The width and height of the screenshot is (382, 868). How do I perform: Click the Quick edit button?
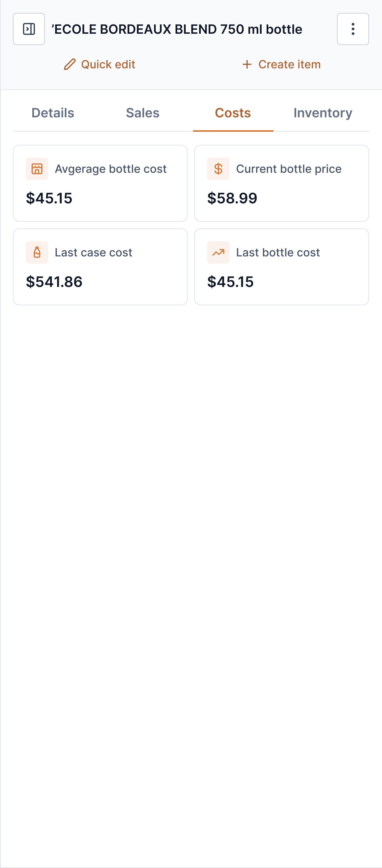(100, 64)
